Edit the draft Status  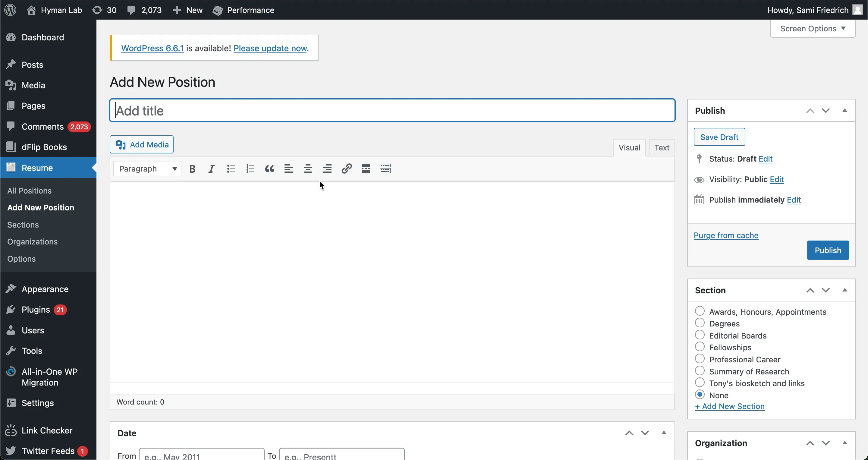click(765, 159)
